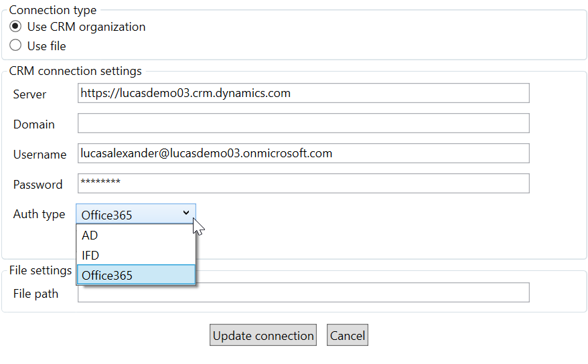
Task: Click the Password input field
Action: pyautogui.click(x=303, y=183)
